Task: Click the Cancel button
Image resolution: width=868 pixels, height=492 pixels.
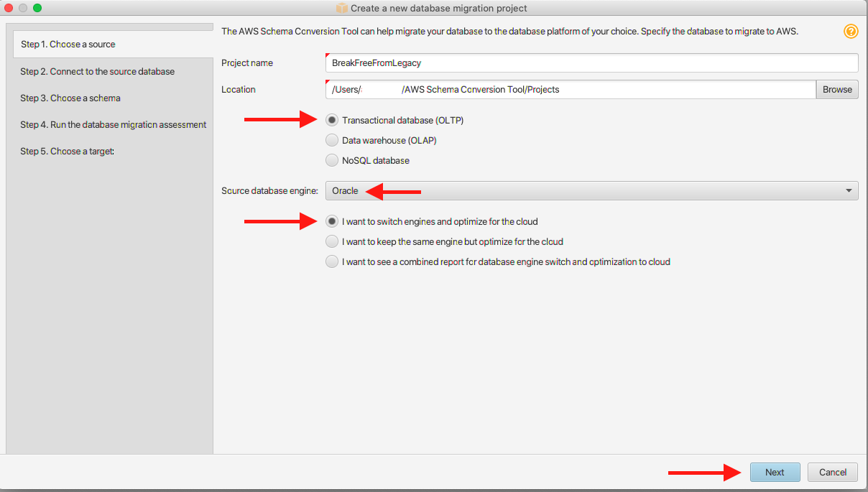Action: (x=833, y=472)
